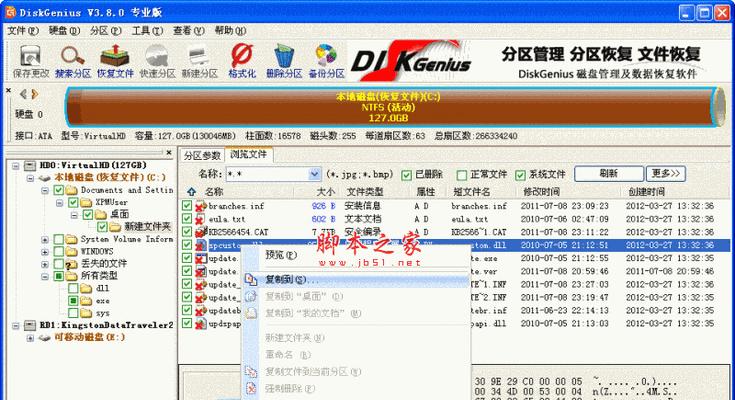Click the Search Partition (搜索分区) magnifier icon
This screenshot has height=400, width=735.
point(73,56)
